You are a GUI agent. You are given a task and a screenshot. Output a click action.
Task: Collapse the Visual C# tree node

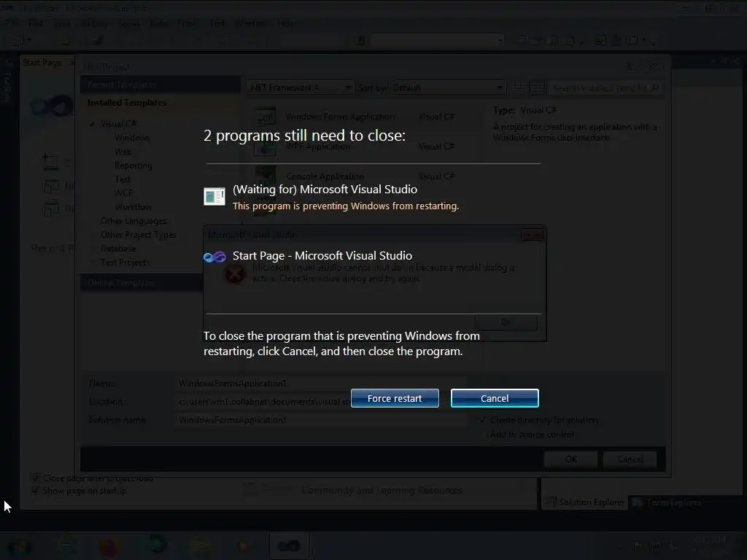click(93, 124)
